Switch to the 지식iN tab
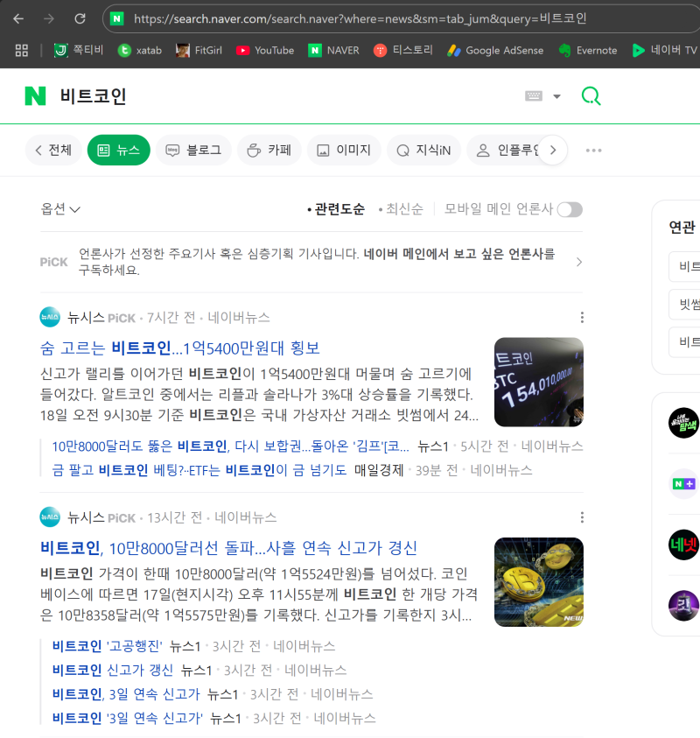 (x=423, y=151)
